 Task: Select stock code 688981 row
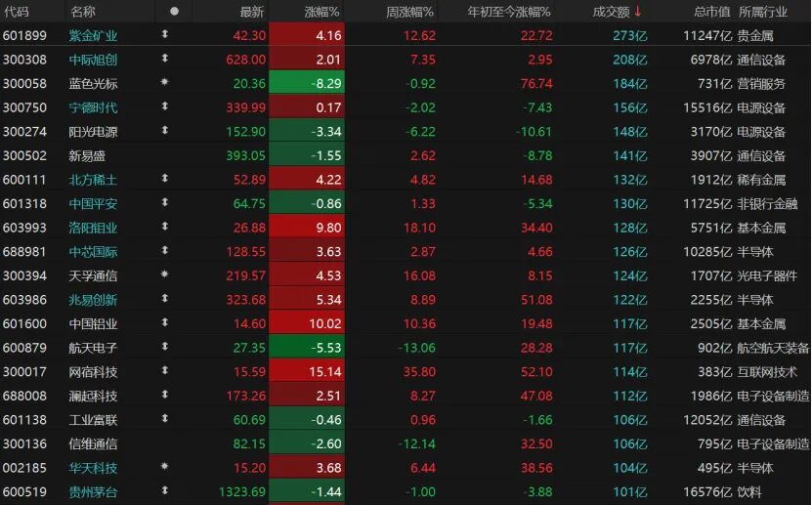click(x=24, y=252)
